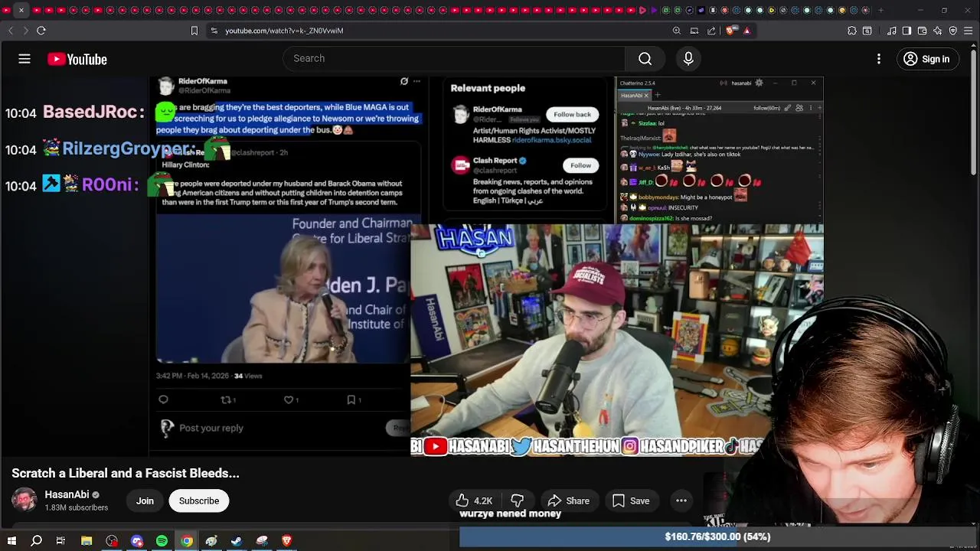This screenshot has width=980, height=551.
Task: Open Brave Rewards triangle icon
Action: pyautogui.click(x=746, y=31)
